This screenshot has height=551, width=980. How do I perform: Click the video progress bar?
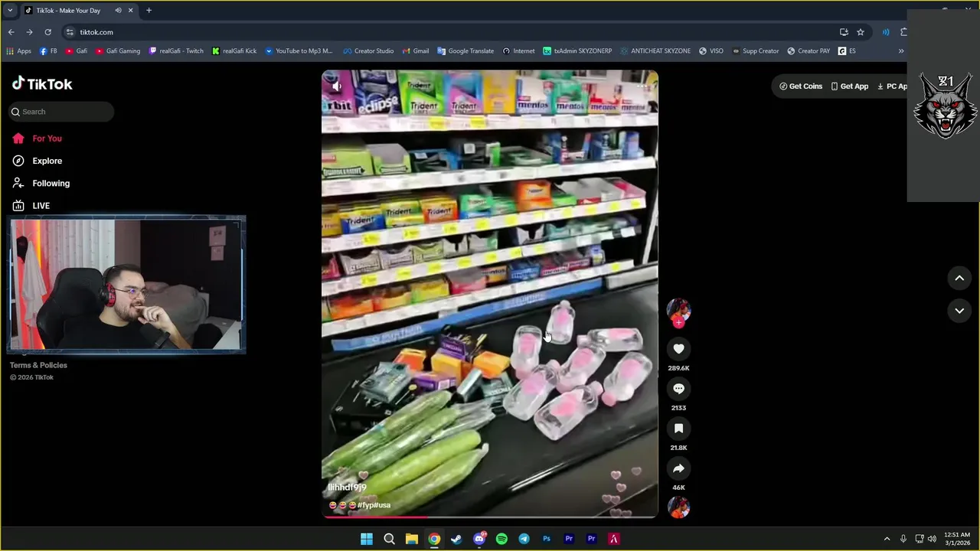pos(490,517)
